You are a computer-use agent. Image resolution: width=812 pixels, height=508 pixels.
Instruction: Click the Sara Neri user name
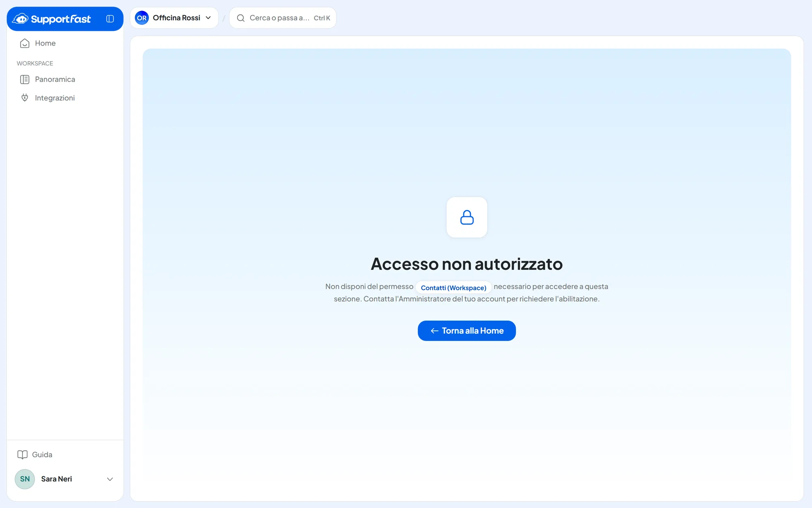click(x=56, y=479)
